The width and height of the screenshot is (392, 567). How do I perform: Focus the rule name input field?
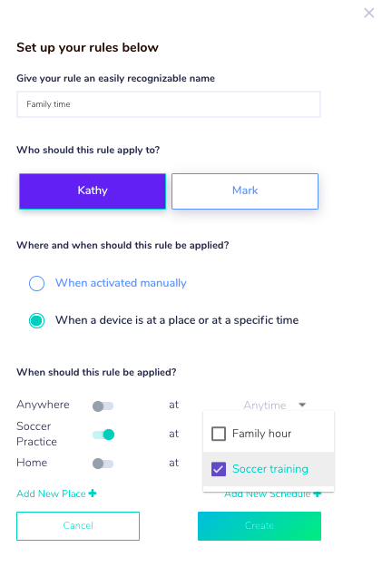pyautogui.click(x=169, y=104)
